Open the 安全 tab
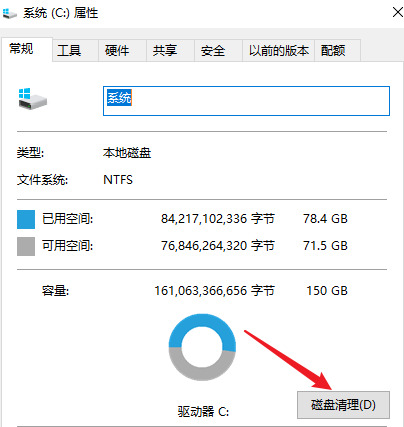Image resolution: width=404 pixels, height=427 pixels. [x=219, y=51]
